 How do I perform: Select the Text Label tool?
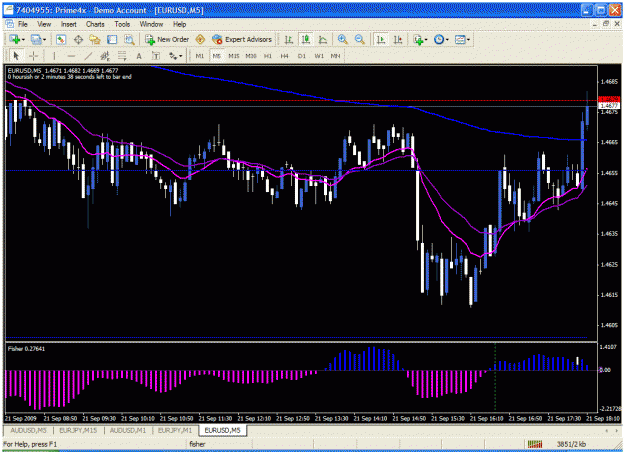tap(156, 56)
